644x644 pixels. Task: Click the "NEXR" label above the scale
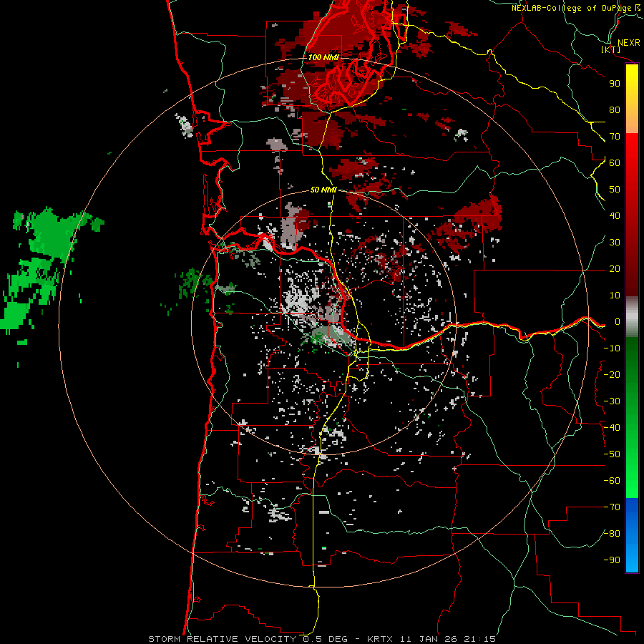pyautogui.click(x=629, y=43)
